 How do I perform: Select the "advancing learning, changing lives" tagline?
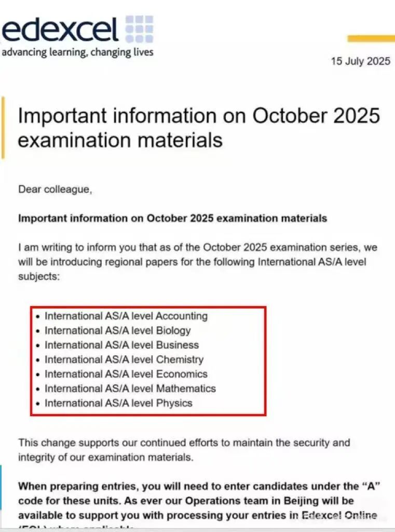click(x=78, y=52)
